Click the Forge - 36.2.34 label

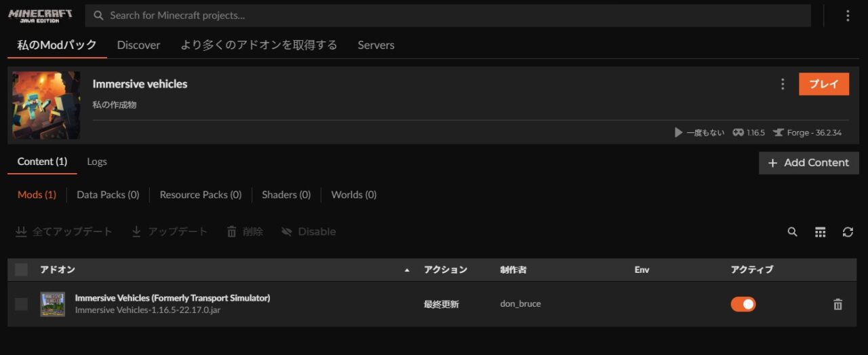click(x=814, y=132)
